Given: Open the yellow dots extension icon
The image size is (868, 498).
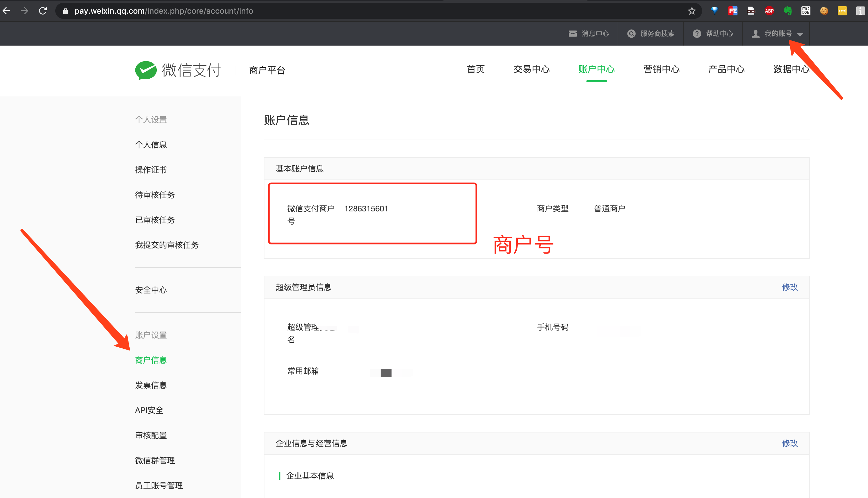Looking at the screenshot, I should (842, 11).
